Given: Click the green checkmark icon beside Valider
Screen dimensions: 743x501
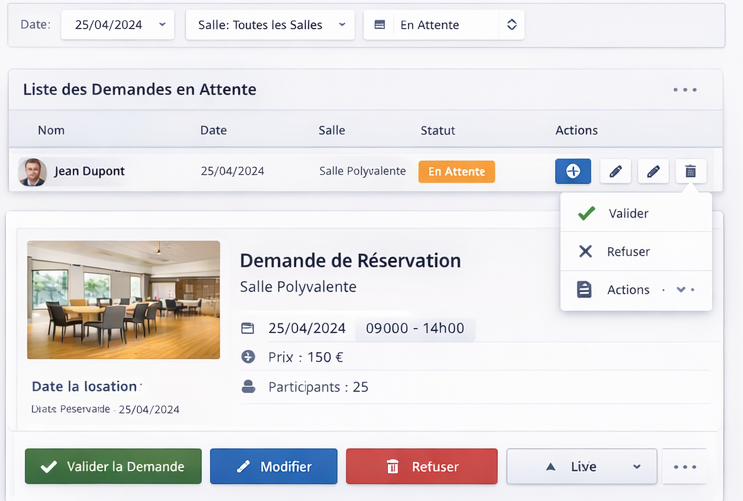Looking at the screenshot, I should (x=586, y=213).
